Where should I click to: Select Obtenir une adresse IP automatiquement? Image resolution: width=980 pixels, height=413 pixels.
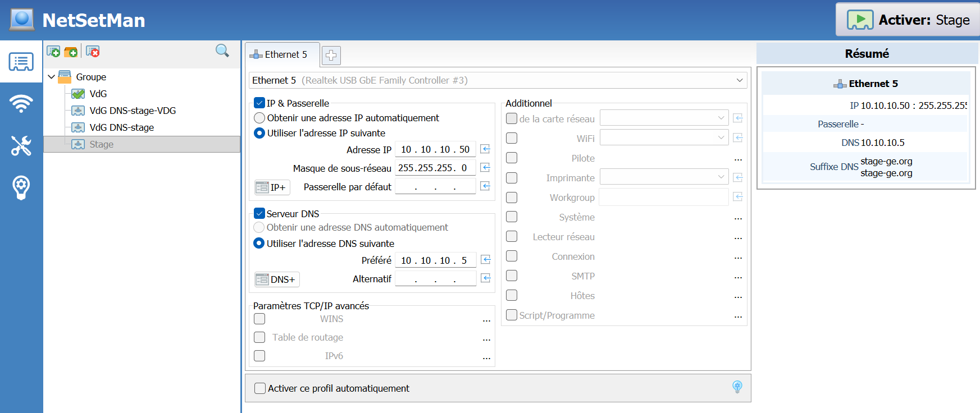(259, 118)
